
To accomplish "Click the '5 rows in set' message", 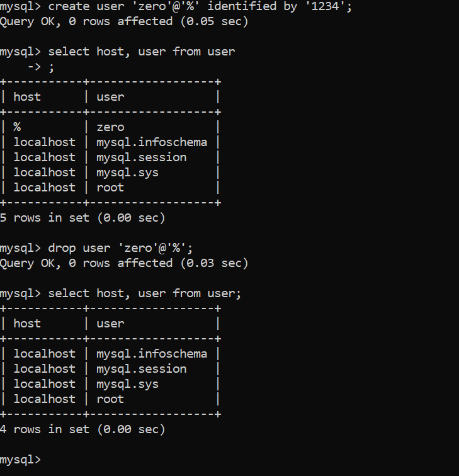I will click(x=82, y=218).
